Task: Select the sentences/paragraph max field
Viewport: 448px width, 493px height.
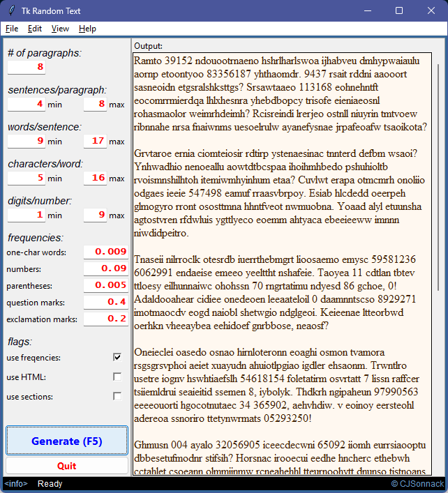Action: (95, 105)
